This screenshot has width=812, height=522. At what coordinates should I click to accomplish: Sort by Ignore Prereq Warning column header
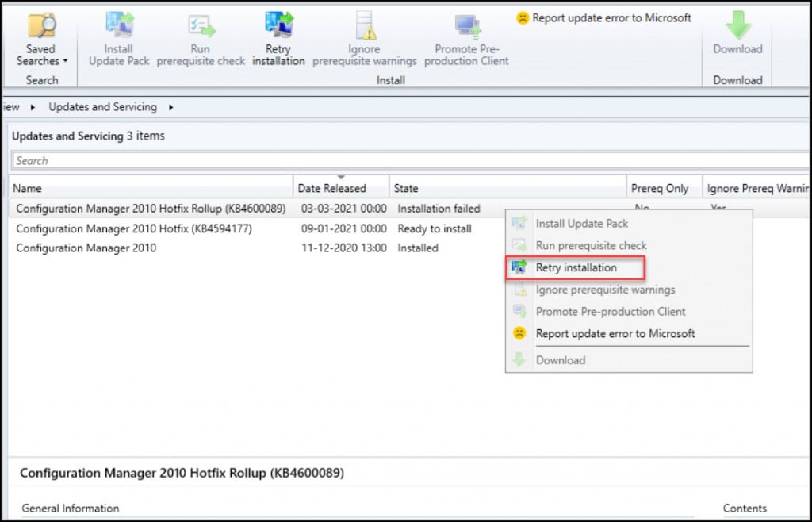[x=757, y=189]
